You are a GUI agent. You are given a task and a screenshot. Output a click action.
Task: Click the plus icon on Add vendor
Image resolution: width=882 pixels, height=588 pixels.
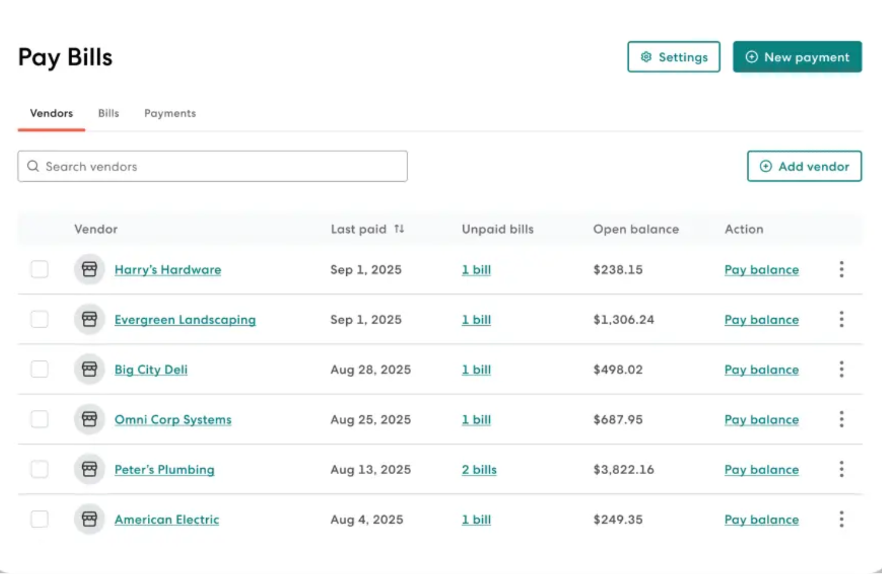765,166
